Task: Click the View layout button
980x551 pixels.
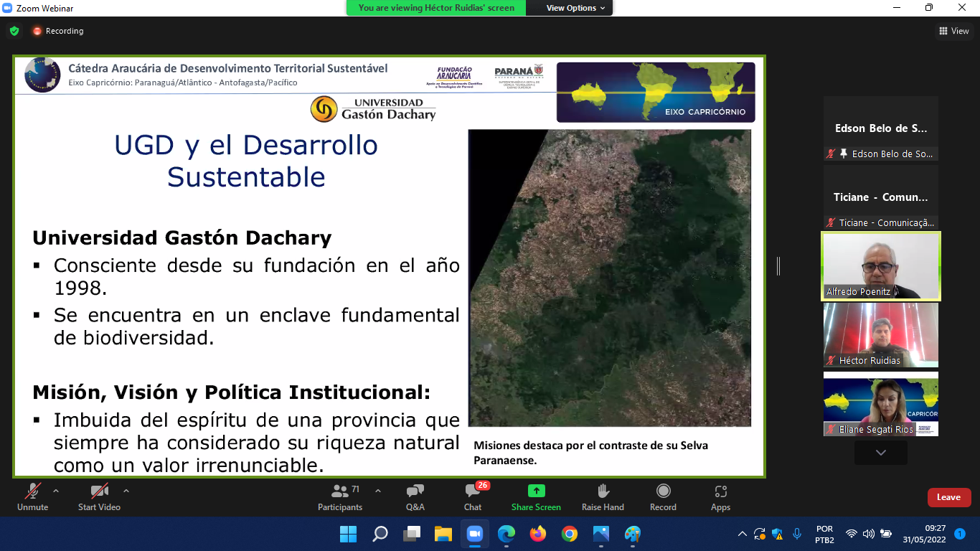Action: coord(954,31)
